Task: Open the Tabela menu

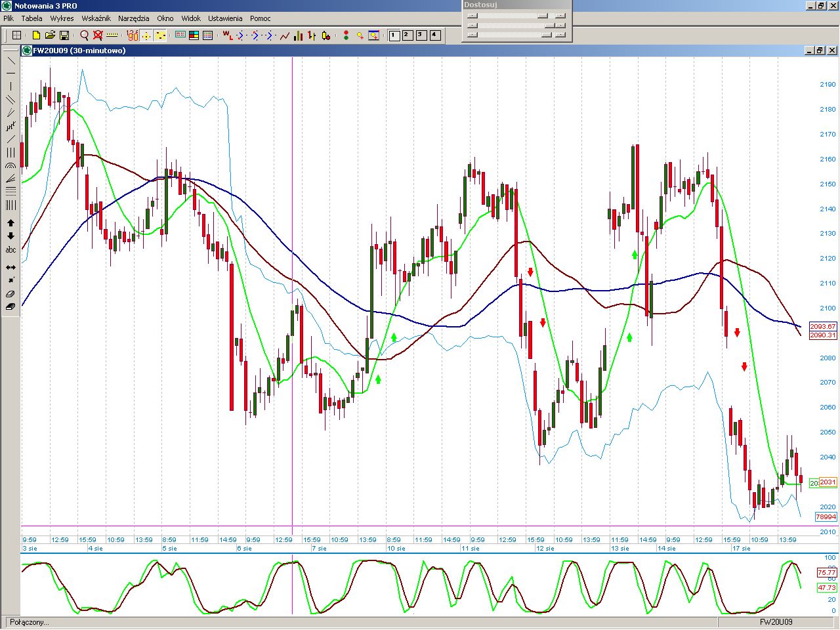Action: point(31,18)
